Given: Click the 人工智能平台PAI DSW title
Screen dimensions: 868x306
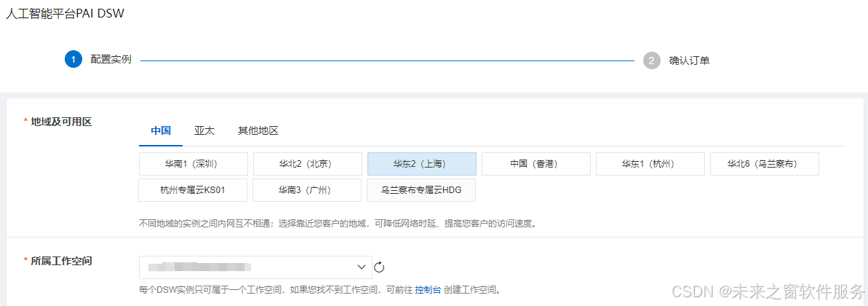Looking at the screenshot, I should click(x=65, y=14).
